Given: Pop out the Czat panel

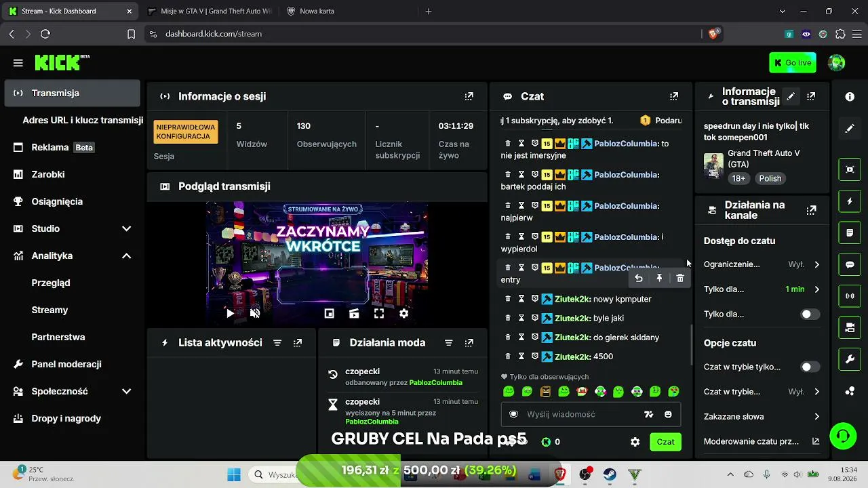Looking at the screenshot, I should [673, 96].
